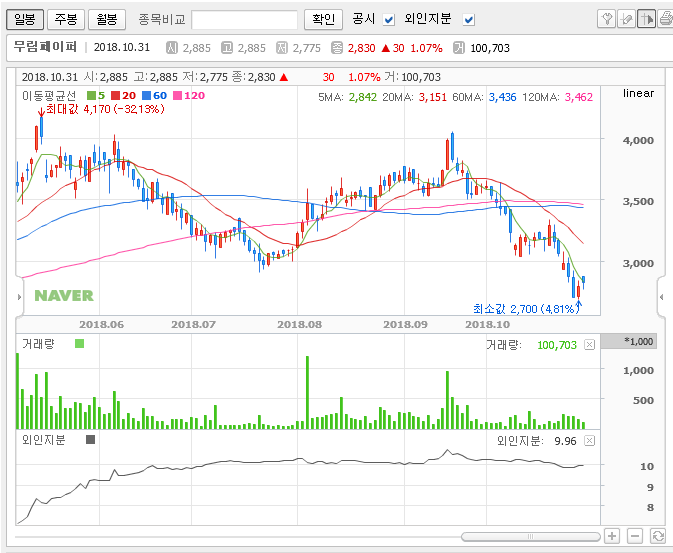Screen dimensions: 673x553
Task: Click the 외인지분 gray legend swatch
Action: pos(91,440)
